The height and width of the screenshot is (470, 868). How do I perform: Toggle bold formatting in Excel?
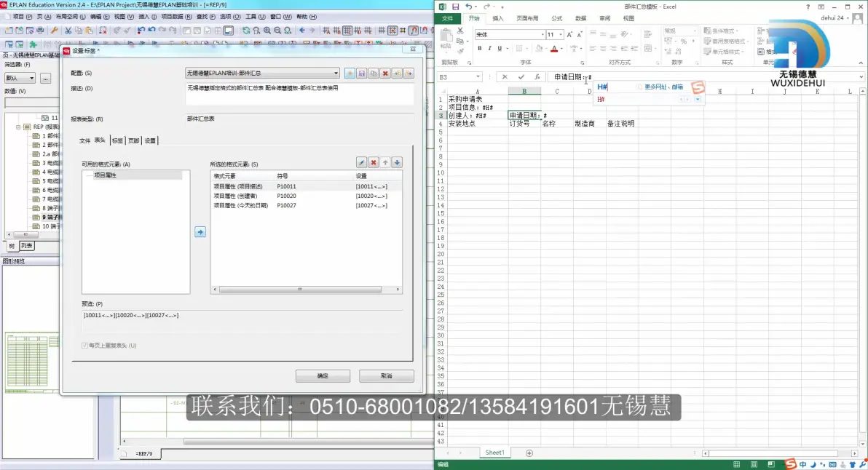click(479, 49)
